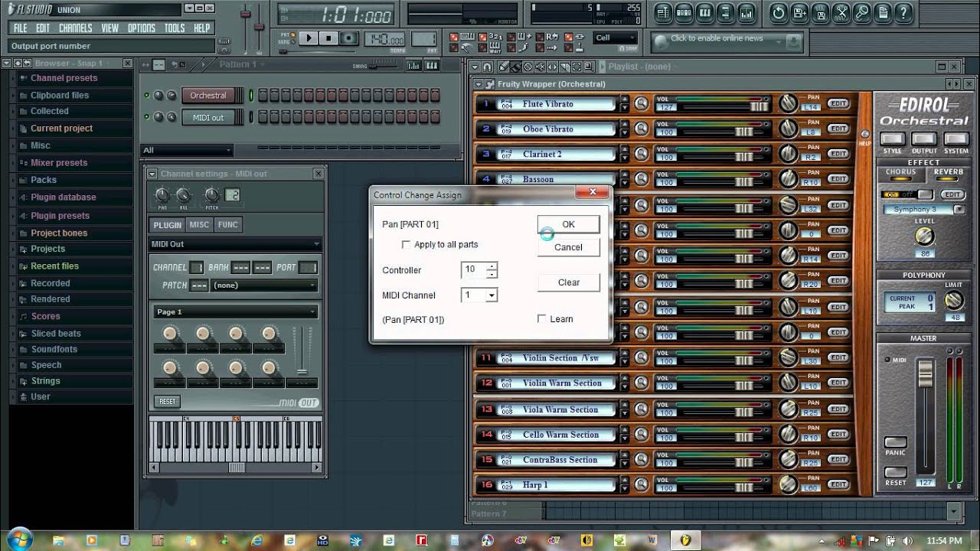
Task: Open the CHANNELS menu
Action: [x=75, y=28]
